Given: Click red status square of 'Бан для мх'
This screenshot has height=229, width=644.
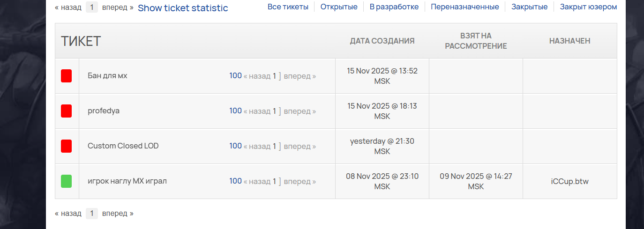Looking at the screenshot, I should pos(66,76).
